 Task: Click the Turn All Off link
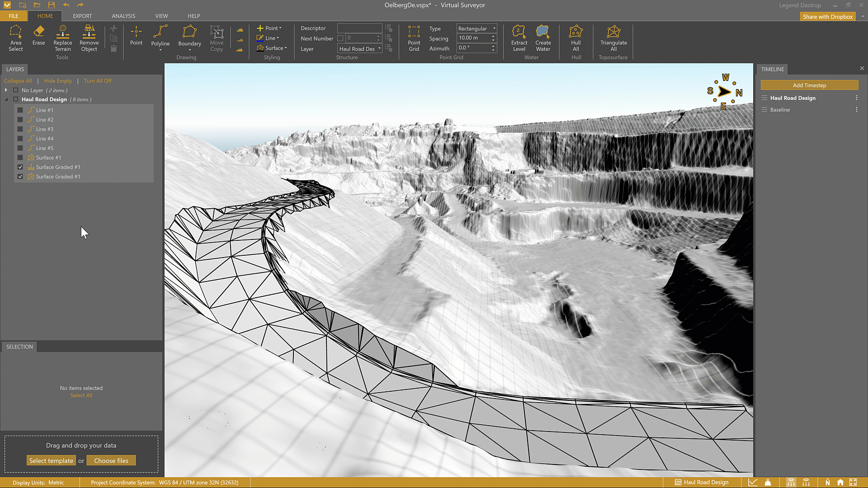pos(97,81)
